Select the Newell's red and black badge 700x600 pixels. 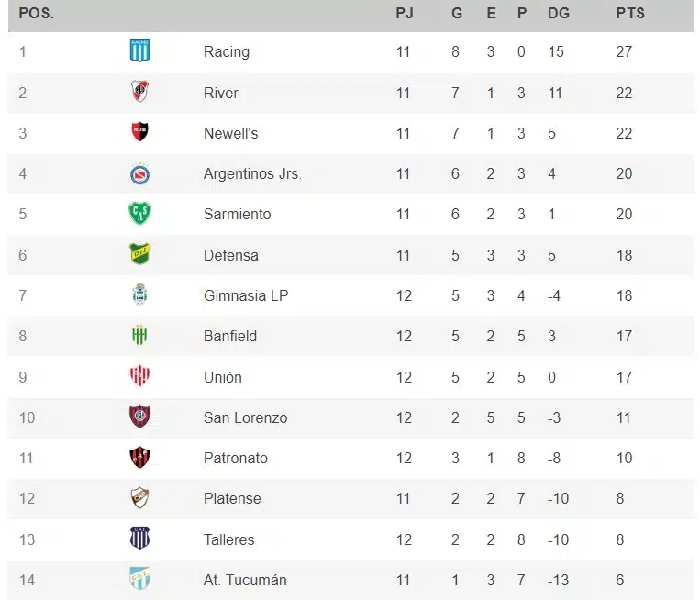click(139, 132)
